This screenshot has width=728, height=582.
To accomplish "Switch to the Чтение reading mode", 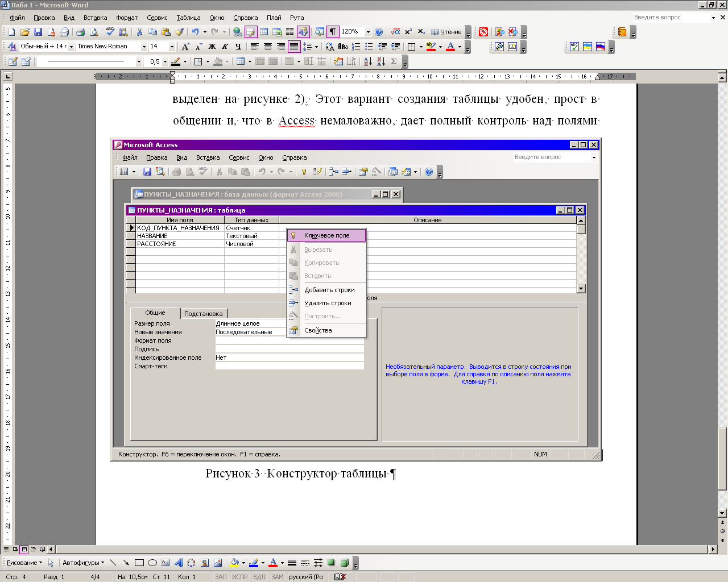I will pyautogui.click(x=446, y=32).
